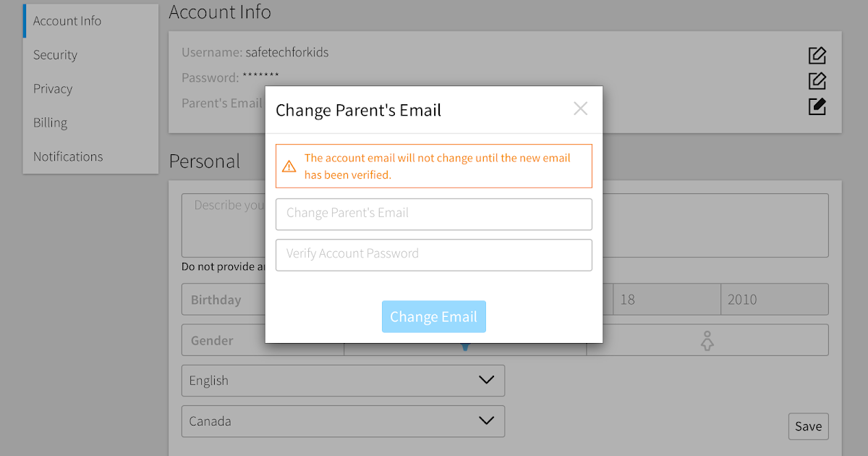Focus the Change Parent's Email field
The image size is (868, 456).
pyautogui.click(x=434, y=214)
